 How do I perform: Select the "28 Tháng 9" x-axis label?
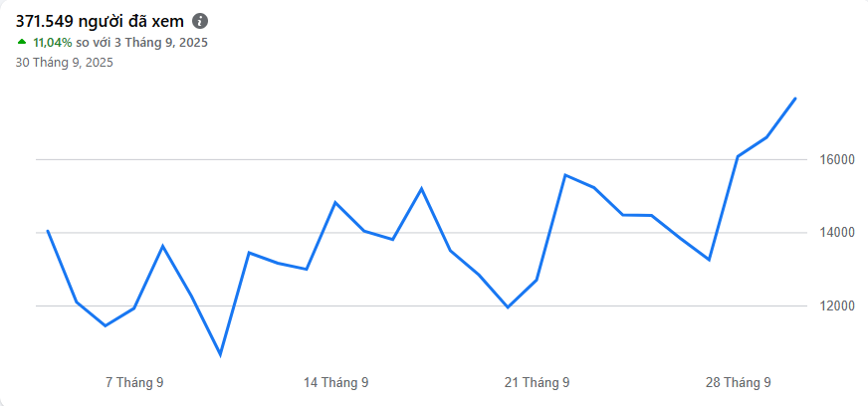[738, 382]
